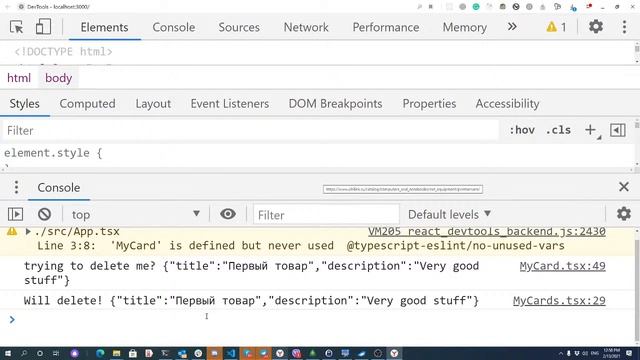This screenshot has height=360, width=640.
Task: Click the 'Will delete!' console log line
Action: click(251, 301)
